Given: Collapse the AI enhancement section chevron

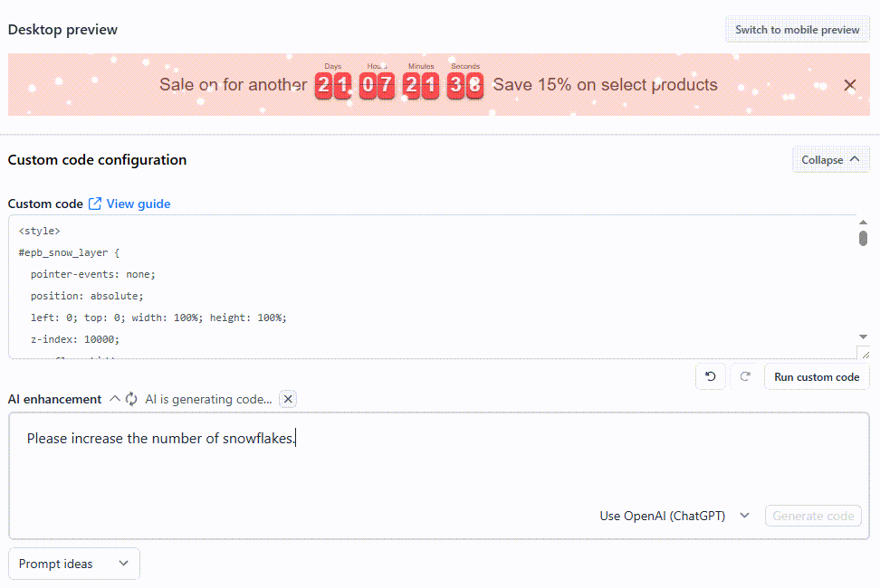Looking at the screenshot, I should pyautogui.click(x=114, y=399).
